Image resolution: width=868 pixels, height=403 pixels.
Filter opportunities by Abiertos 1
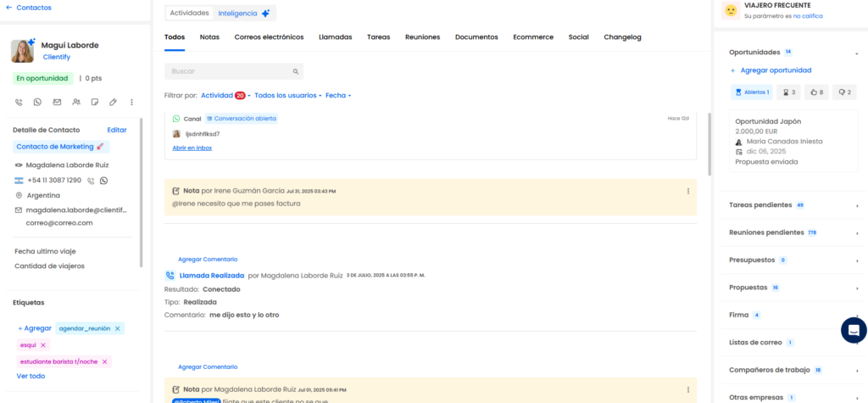752,92
